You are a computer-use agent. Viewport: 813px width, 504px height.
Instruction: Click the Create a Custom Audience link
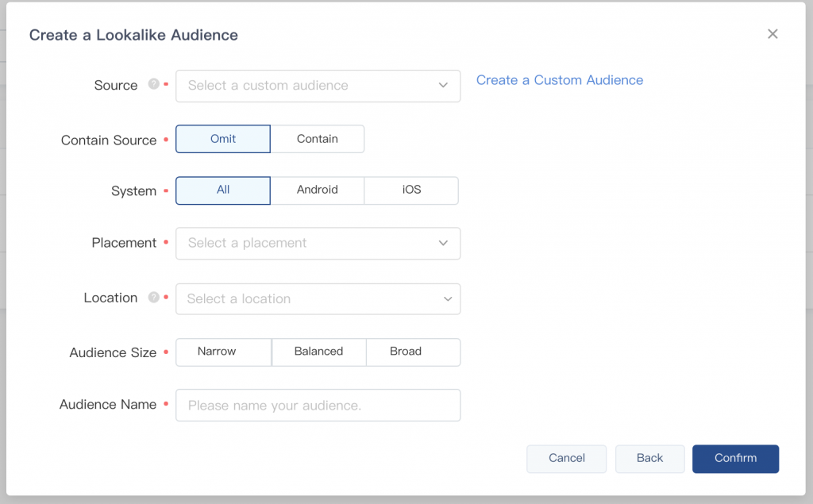560,80
